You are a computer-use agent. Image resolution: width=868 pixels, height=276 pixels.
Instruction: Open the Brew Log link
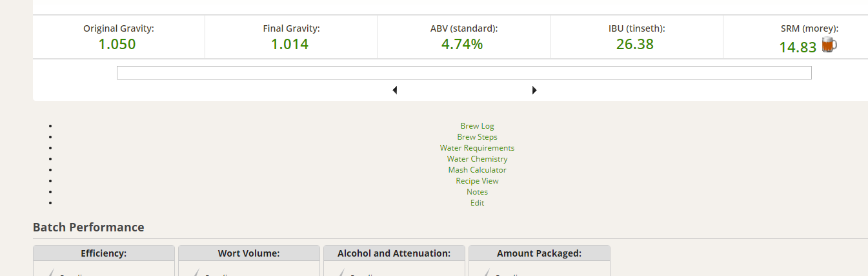point(477,126)
